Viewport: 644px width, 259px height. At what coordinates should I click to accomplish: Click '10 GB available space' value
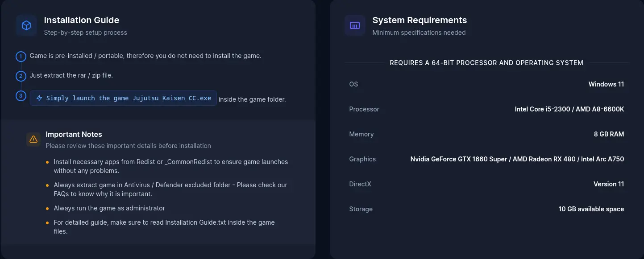pos(591,209)
